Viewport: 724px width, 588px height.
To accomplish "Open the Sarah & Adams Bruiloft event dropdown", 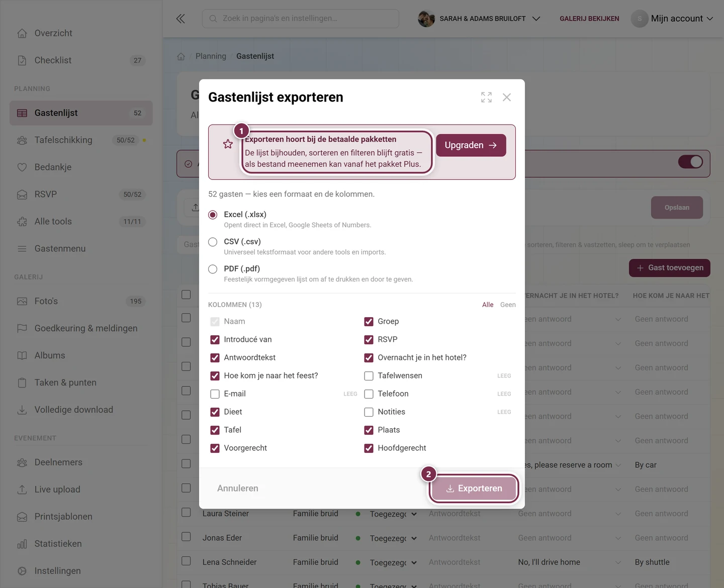I will click(479, 19).
